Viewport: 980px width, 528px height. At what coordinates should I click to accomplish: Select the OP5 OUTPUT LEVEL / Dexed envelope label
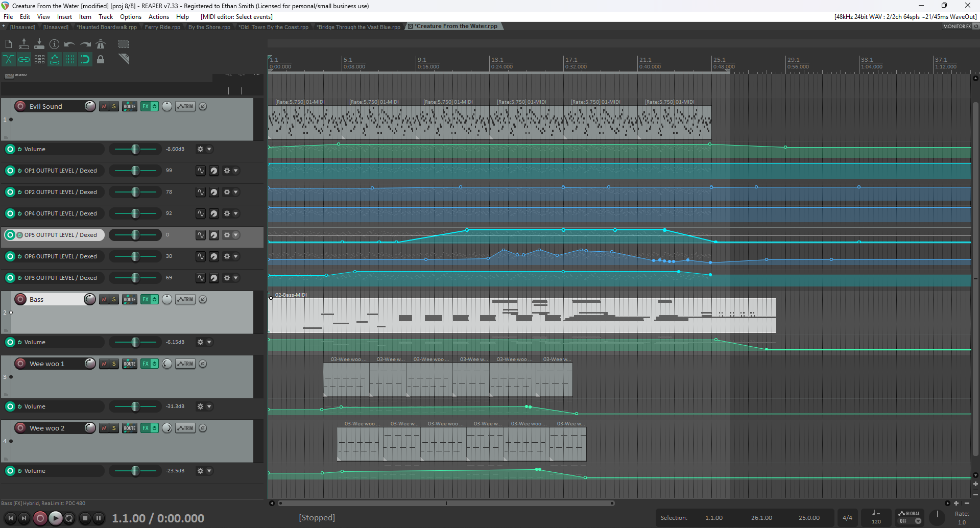pos(61,235)
